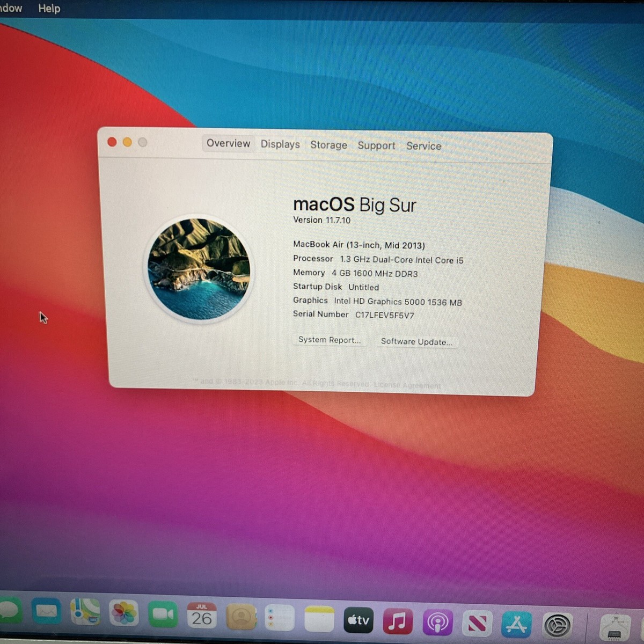
Task: Open Podcasts from the Dock
Action: (437, 623)
